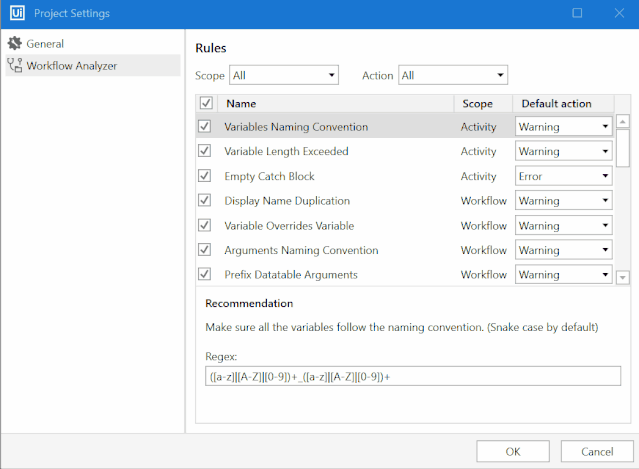The height and width of the screenshot is (469, 639).
Task: Uncheck Variables Naming Convention rule
Action: (205, 126)
